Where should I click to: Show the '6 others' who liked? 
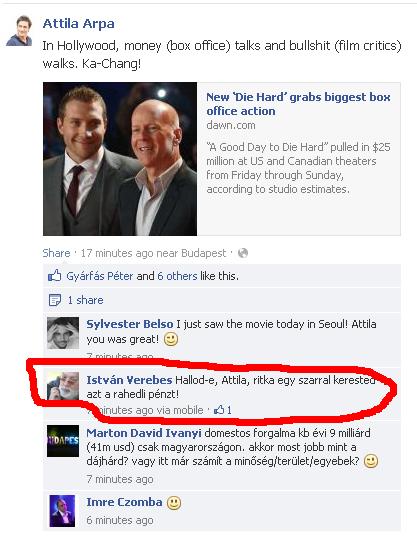coord(177,276)
